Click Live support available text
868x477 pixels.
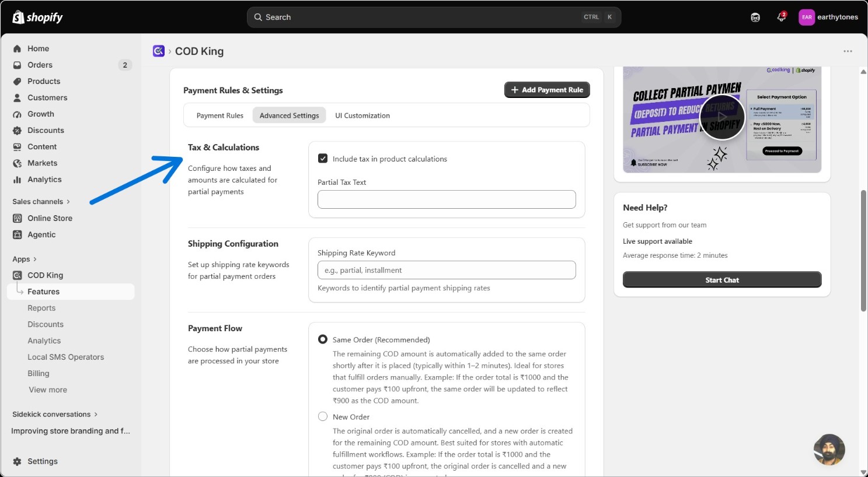tap(657, 241)
